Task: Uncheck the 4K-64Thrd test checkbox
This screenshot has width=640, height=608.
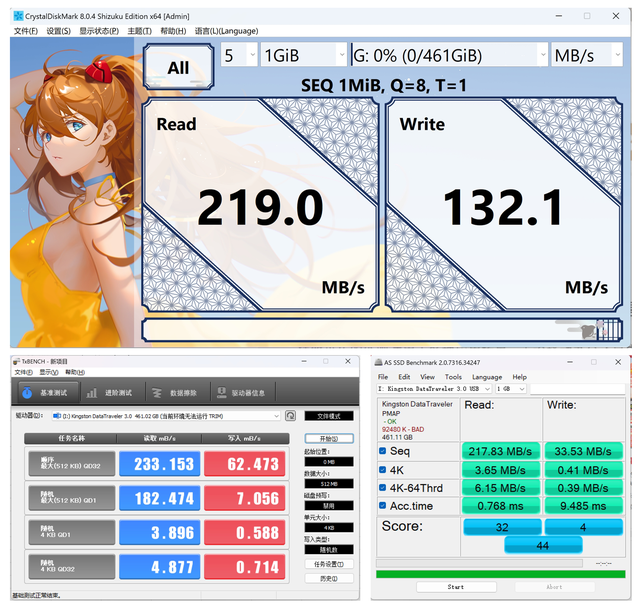Action: click(x=382, y=487)
